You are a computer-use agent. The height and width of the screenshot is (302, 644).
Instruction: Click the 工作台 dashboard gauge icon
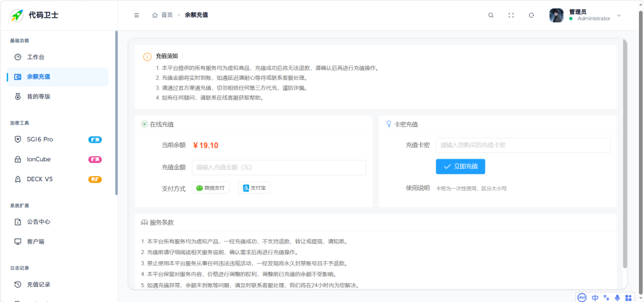point(18,57)
